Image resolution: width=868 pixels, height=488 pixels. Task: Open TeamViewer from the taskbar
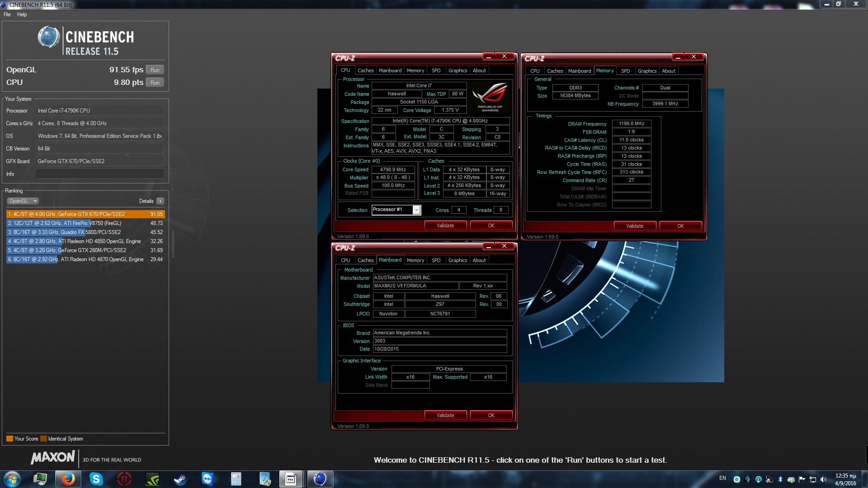pos(208,479)
